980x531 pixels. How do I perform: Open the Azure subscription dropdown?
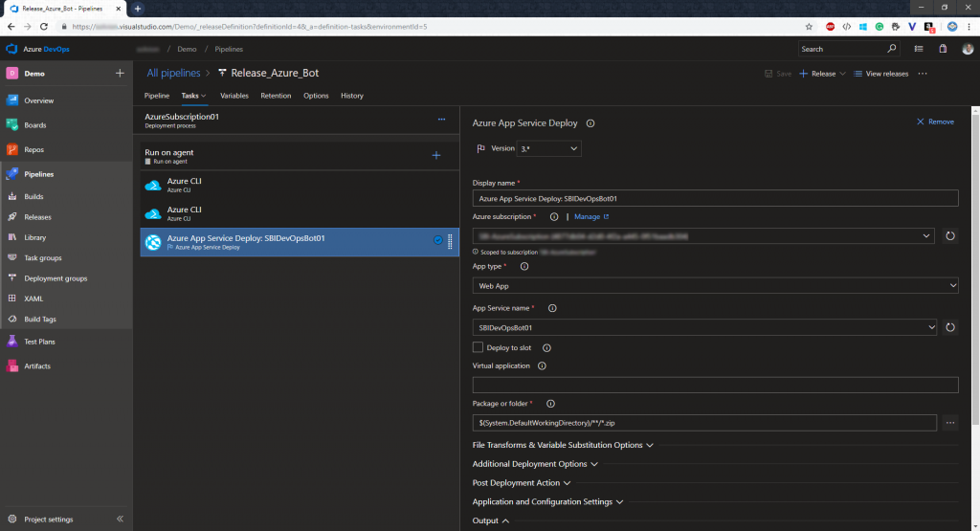coord(703,236)
